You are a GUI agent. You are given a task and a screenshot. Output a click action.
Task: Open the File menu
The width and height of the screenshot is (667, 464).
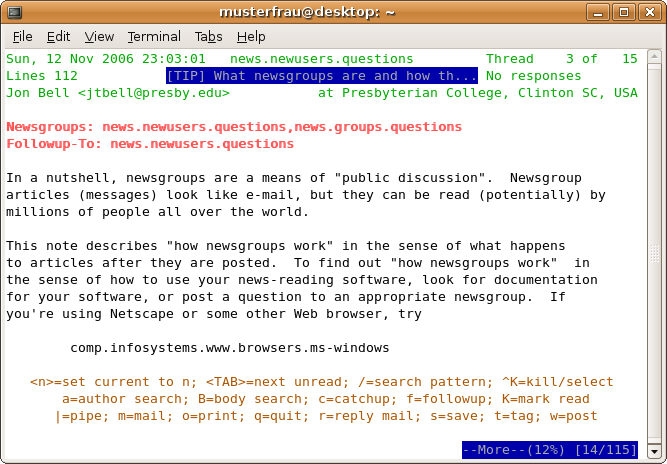[22, 36]
